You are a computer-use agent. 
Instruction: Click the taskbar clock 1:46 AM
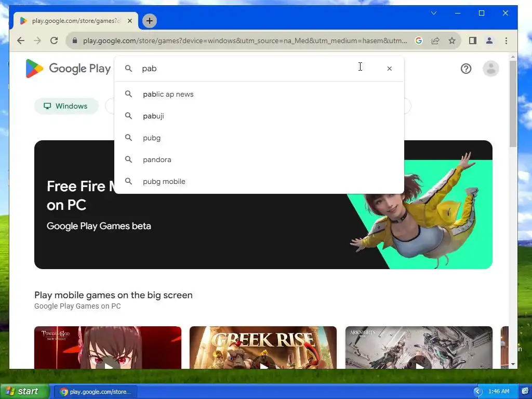click(498, 392)
